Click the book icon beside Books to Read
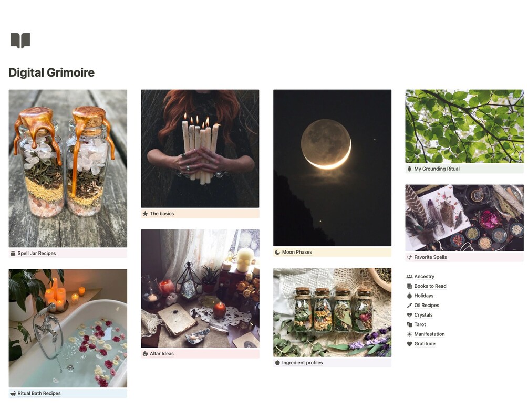 tap(409, 286)
